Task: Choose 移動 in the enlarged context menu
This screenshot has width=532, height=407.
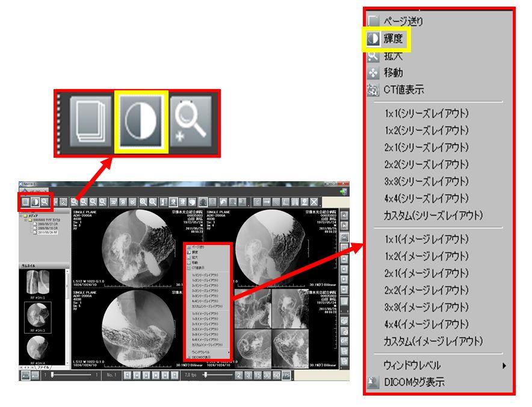Action: tap(393, 73)
